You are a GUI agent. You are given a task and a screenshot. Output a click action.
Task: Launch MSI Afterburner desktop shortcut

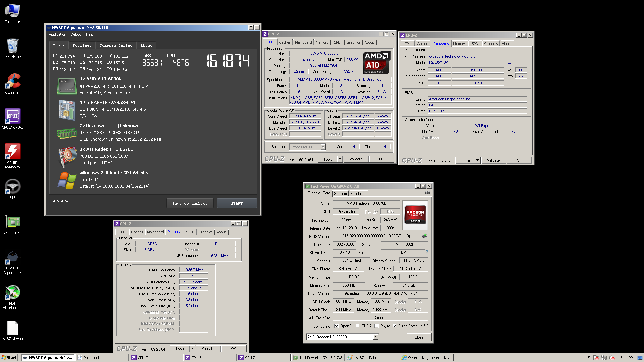coord(12,297)
